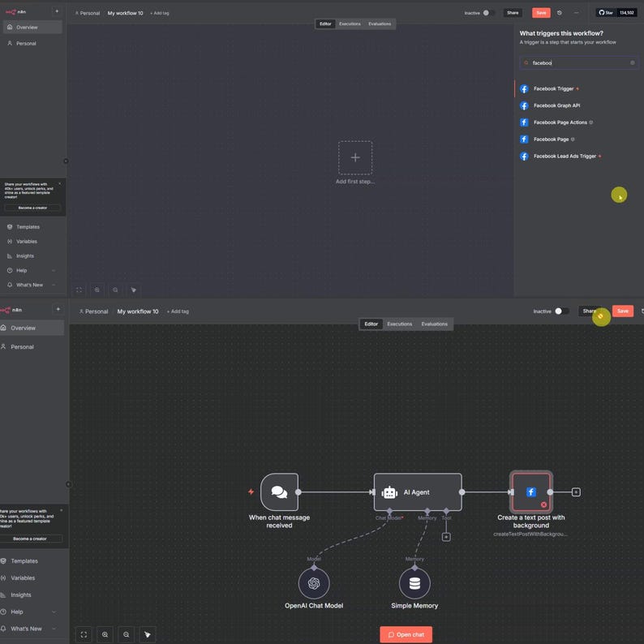Click the plus button beside upper n8n logo

[57, 11]
